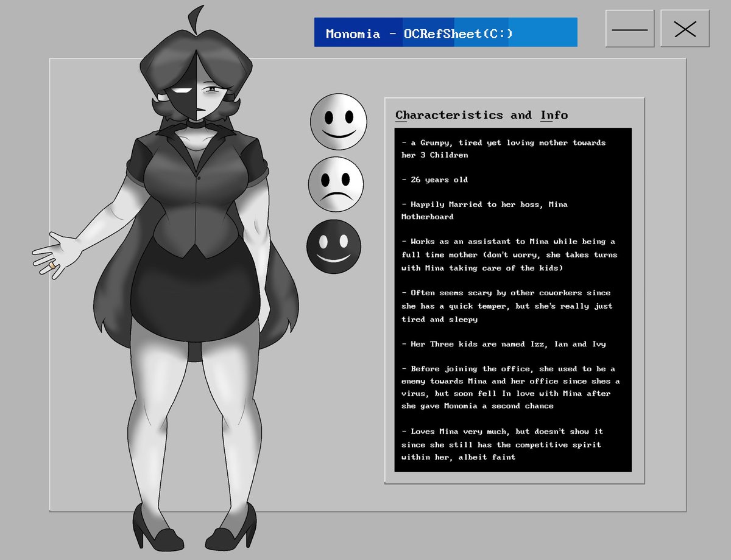The height and width of the screenshot is (560, 731).
Task: Select the 'Works as an assistant to Mina' paragraph
Action: 509,256
